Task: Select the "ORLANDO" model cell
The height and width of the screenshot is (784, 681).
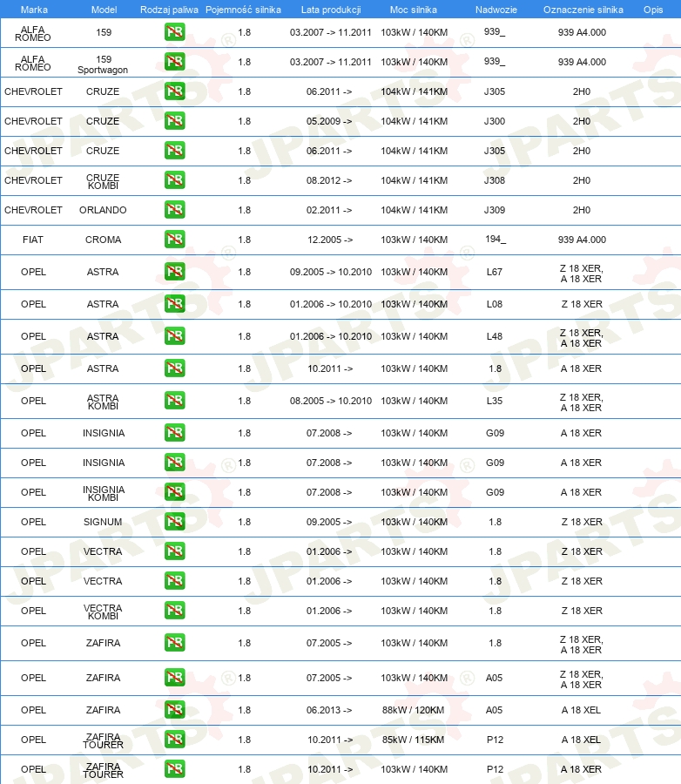Action: pos(103,210)
